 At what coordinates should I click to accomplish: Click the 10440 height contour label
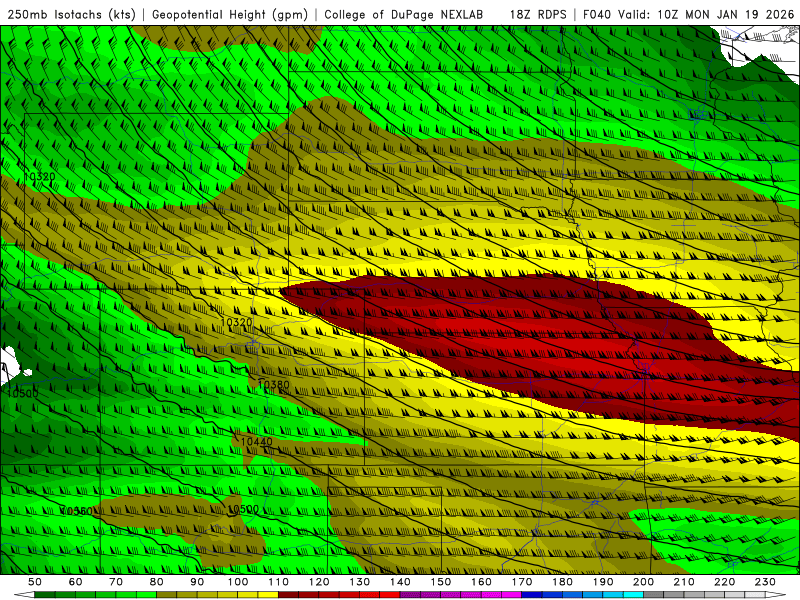257,442
